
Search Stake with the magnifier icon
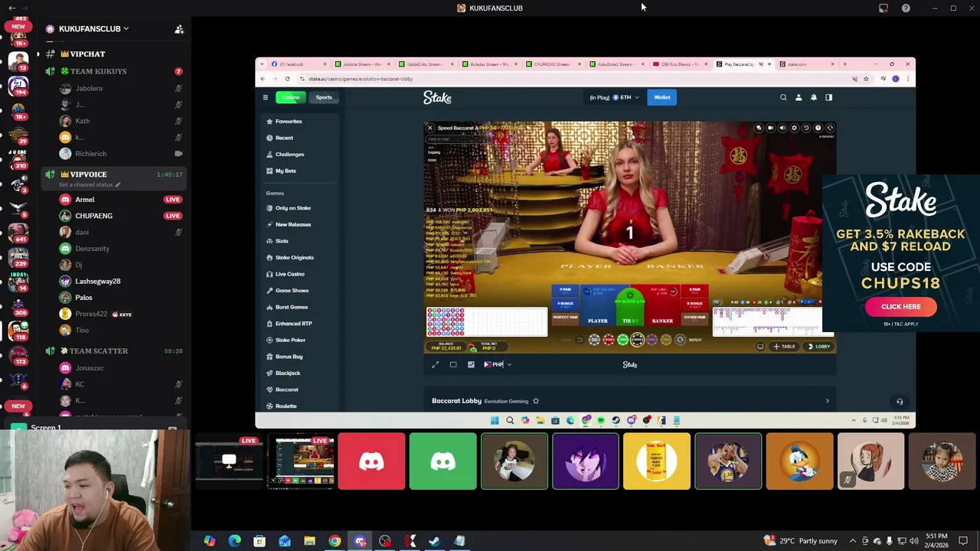tap(783, 97)
